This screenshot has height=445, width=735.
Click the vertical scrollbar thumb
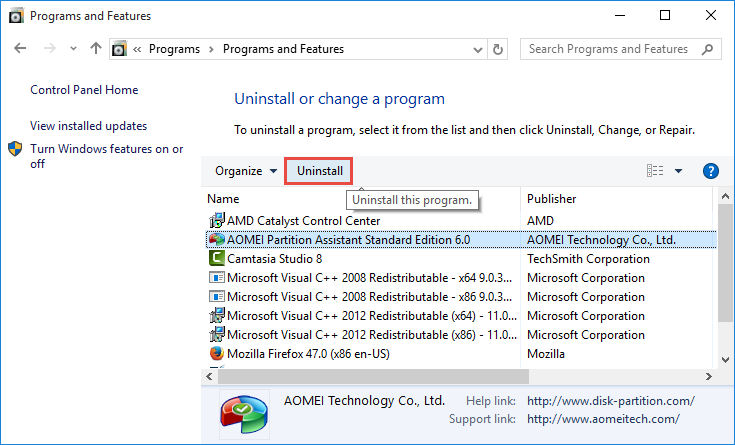click(x=726, y=263)
